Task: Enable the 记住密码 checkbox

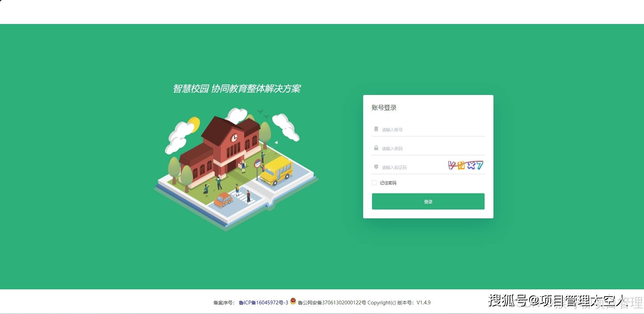Action: click(x=374, y=183)
